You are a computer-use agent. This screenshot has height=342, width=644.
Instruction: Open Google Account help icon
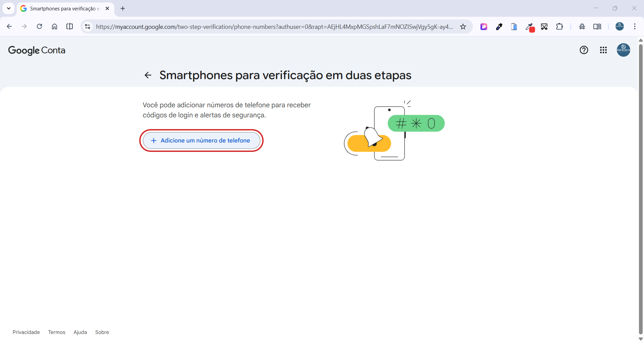(x=584, y=50)
